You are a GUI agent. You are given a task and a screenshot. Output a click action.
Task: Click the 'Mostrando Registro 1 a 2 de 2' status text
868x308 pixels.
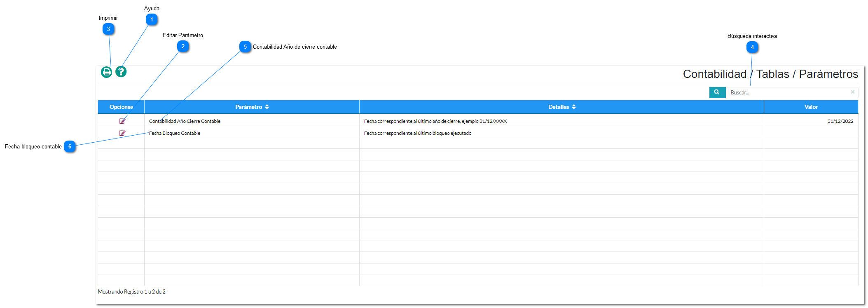click(x=132, y=292)
